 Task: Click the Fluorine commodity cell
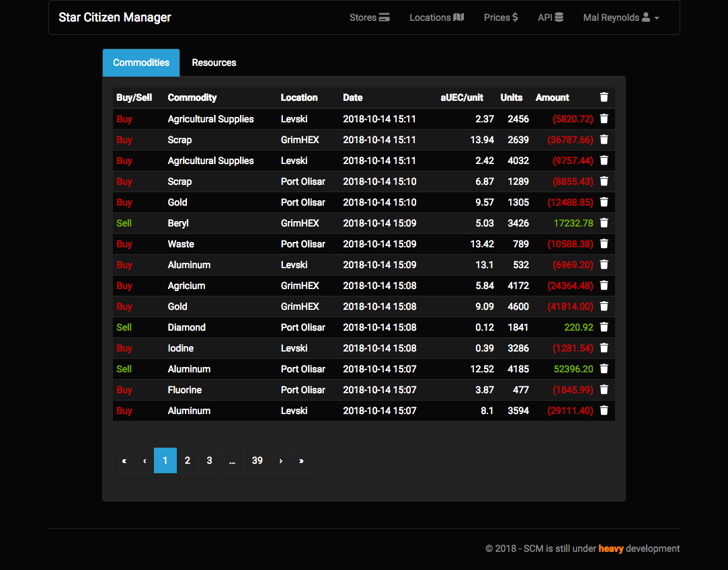pos(185,390)
